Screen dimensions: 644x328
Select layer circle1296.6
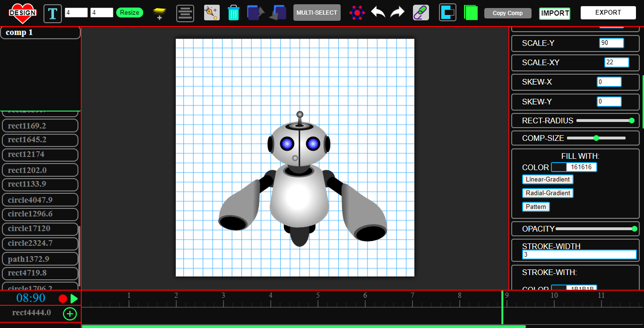coord(40,214)
